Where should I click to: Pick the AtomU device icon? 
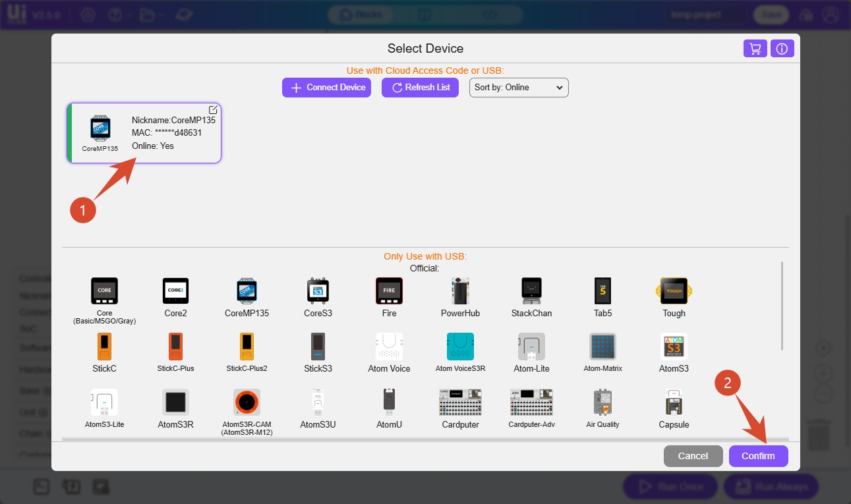(389, 402)
